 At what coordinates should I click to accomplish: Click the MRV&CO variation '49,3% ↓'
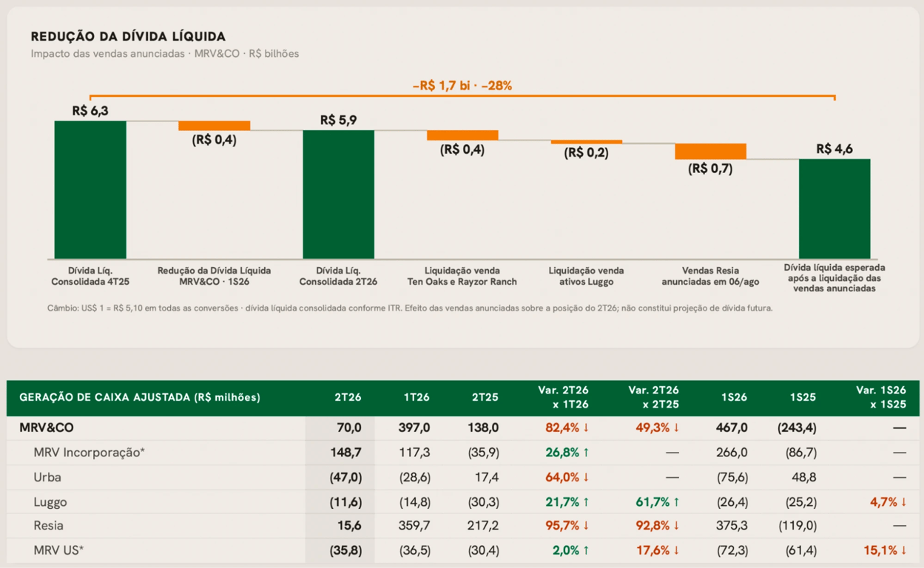click(658, 428)
